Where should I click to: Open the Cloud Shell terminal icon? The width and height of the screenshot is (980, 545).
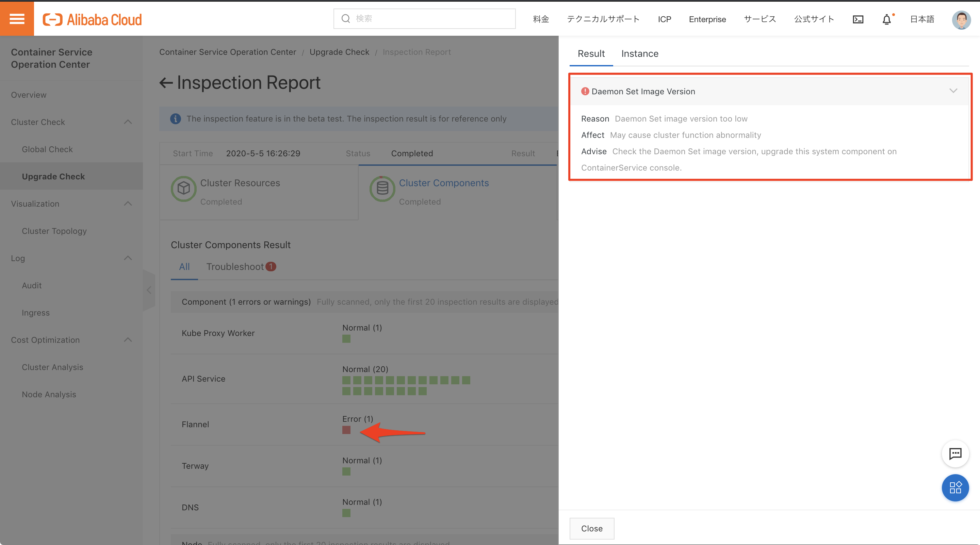[858, 19]
